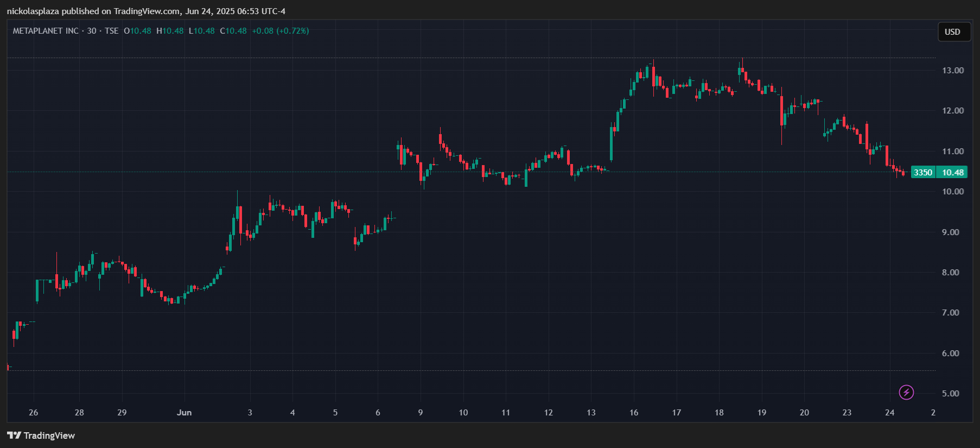The height and width of the screenshot is (448, 980).
Task: Click date 24 on the time axis
Action: pyautogui.click(x=889, y=412)
